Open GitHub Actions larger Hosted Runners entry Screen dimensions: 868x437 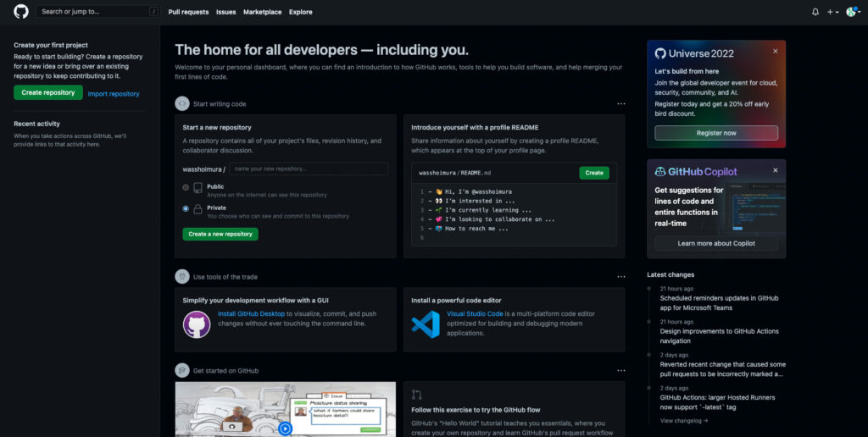(717, 402)
